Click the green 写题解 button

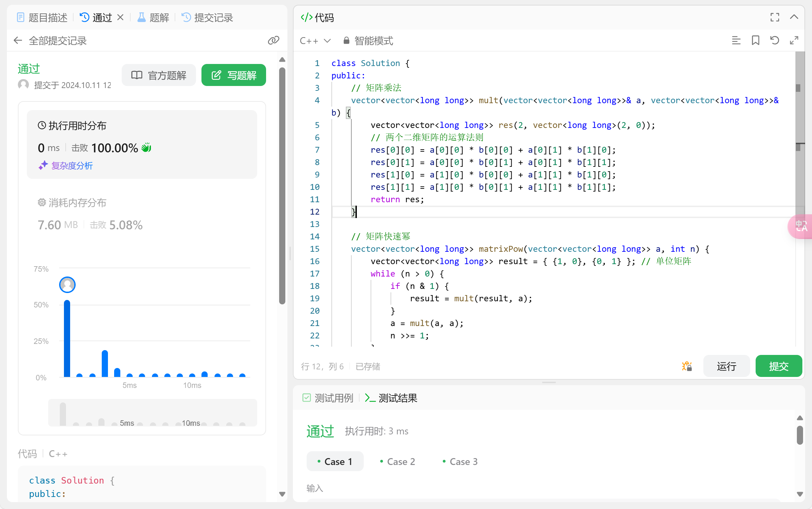point(234,75)
